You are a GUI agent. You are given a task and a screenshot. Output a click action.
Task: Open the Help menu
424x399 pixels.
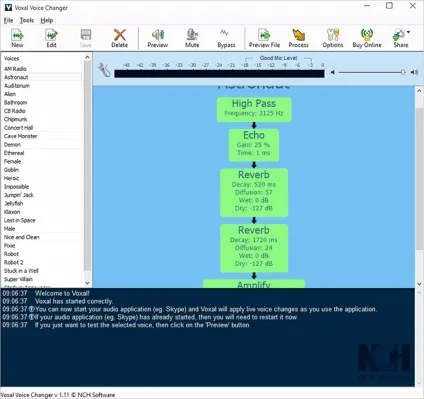point(47,20)
